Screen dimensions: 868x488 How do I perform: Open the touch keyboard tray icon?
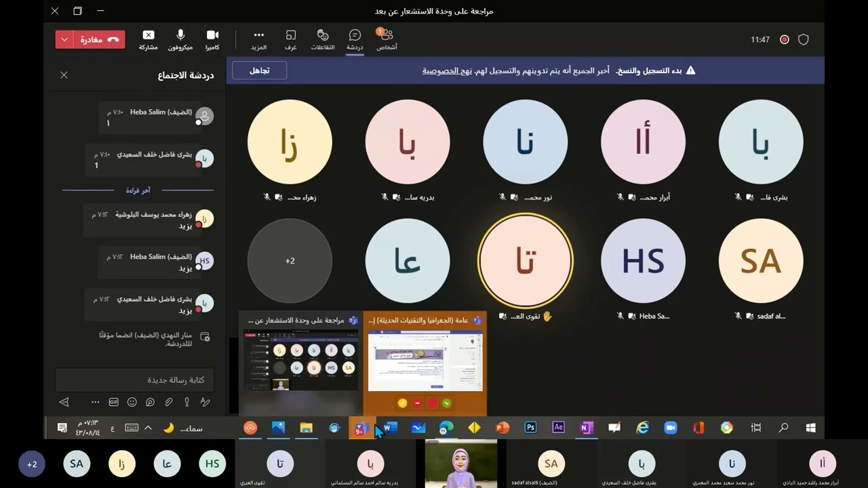[132, 428]
